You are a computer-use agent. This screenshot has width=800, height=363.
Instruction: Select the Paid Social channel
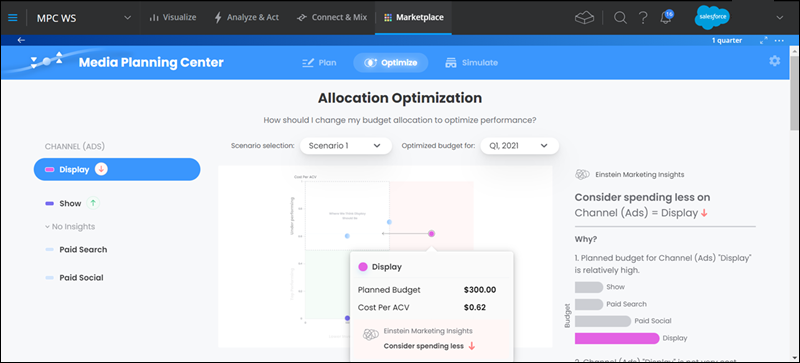(x=81, y=278)
